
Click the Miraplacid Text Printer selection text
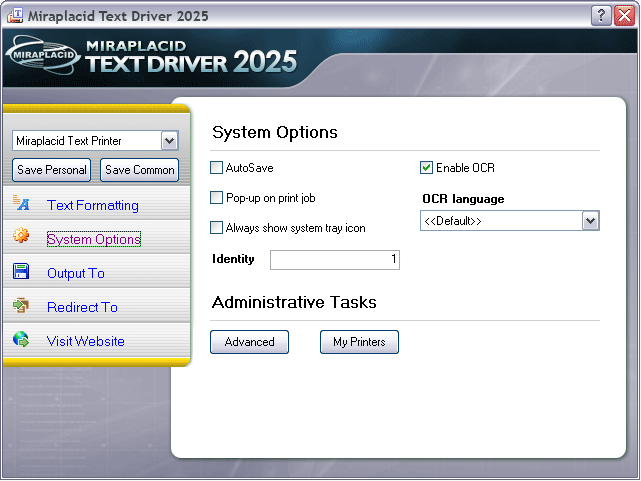[69, 141]
